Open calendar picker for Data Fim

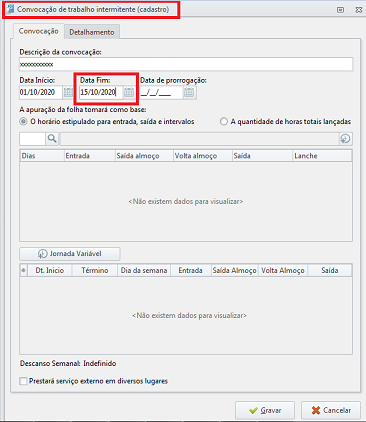click(x=129, y=92)
